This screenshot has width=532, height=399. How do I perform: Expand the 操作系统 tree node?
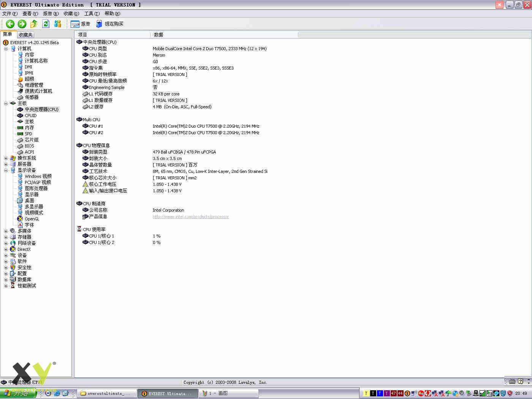[x=6, y=158]
